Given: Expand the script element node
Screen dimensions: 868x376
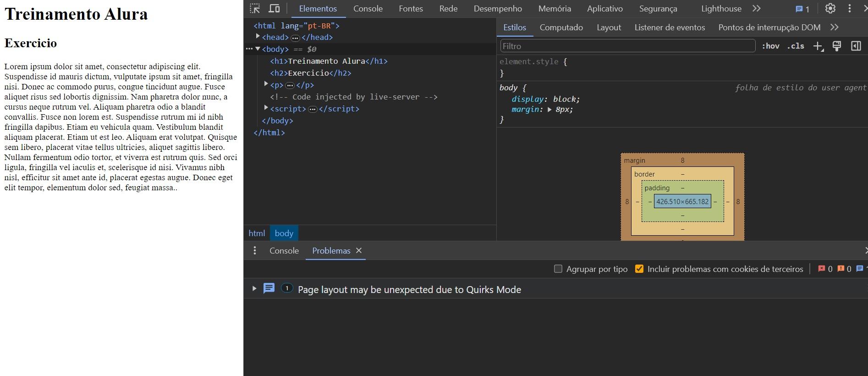Looking at the screenshot, I should (266, 107).
